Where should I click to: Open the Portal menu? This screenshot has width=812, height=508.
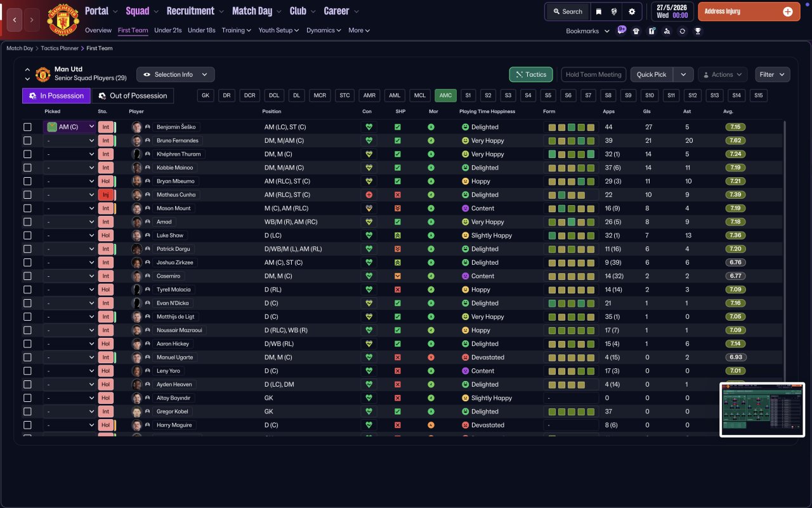[x=101, y=11]
